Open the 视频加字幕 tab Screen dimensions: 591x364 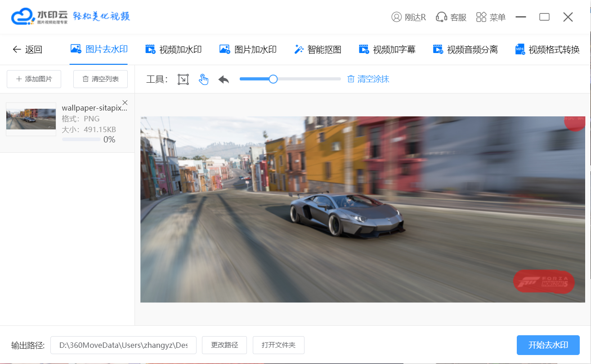pyautogui.click(x=387, y=49)
